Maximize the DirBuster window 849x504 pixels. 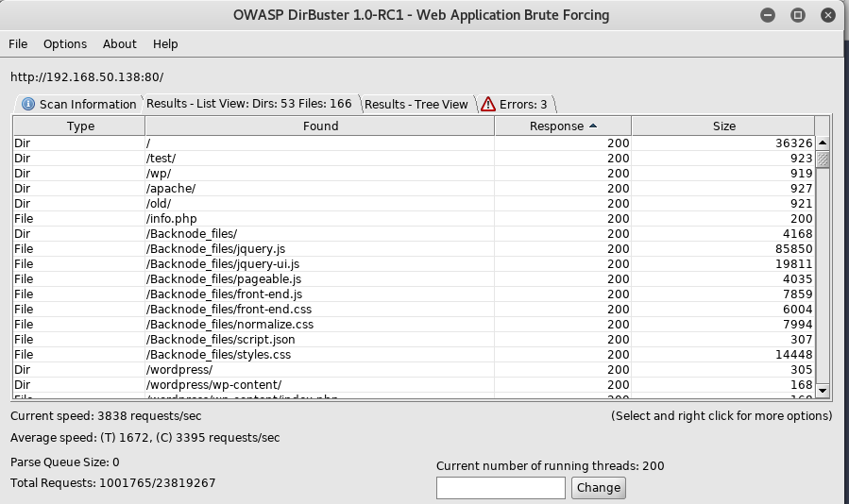coord(798,15)
